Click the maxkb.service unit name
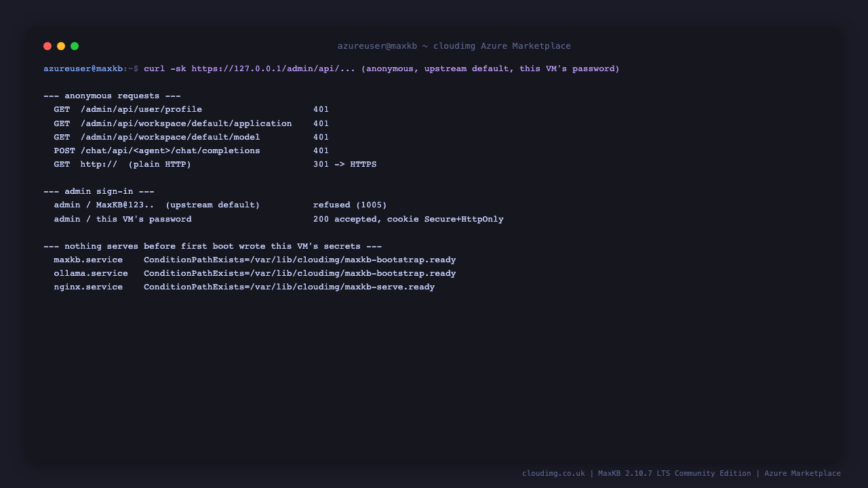 (88, 260)
